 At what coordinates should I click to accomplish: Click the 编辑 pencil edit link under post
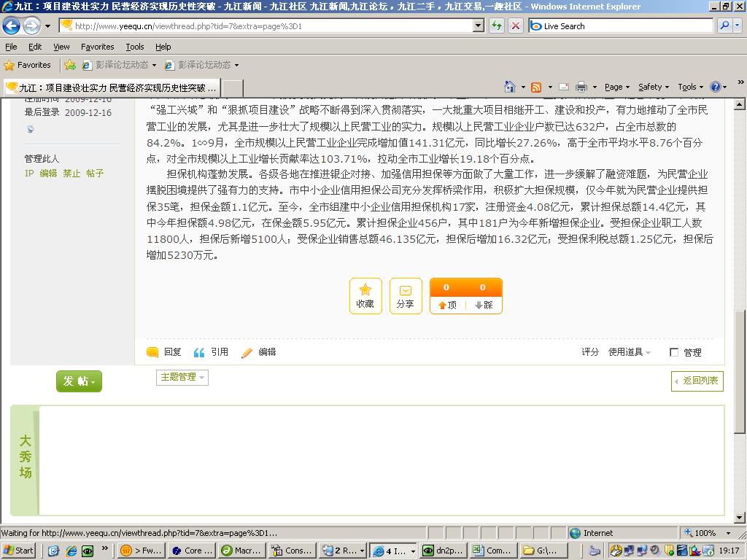259,352
